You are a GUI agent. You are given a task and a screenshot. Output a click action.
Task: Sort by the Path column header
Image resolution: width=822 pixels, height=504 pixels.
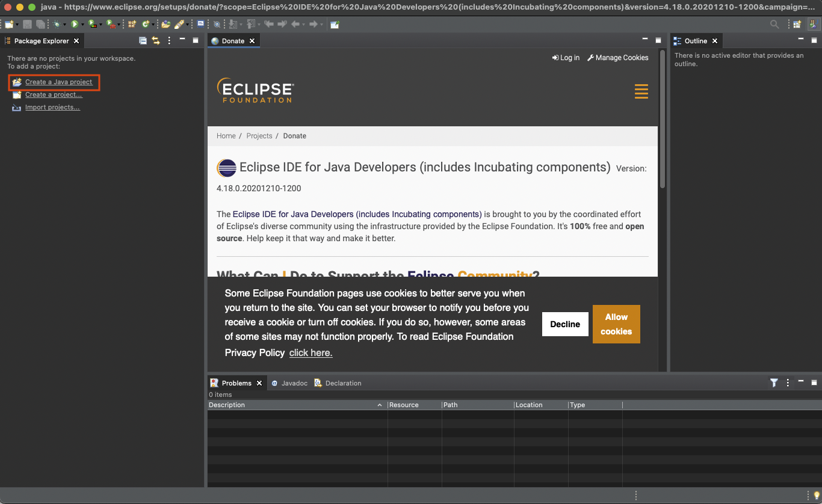point(478,405)
